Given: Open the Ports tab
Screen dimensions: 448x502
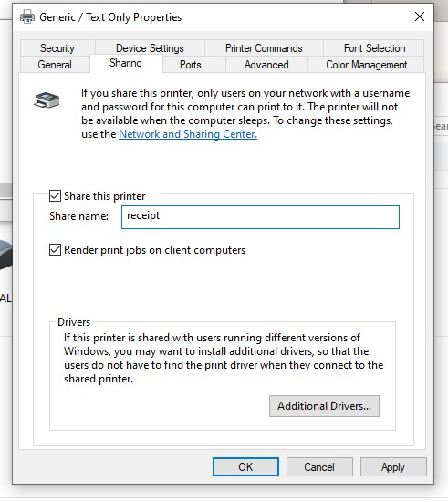Looking at the screenshot, I should 191,65.
